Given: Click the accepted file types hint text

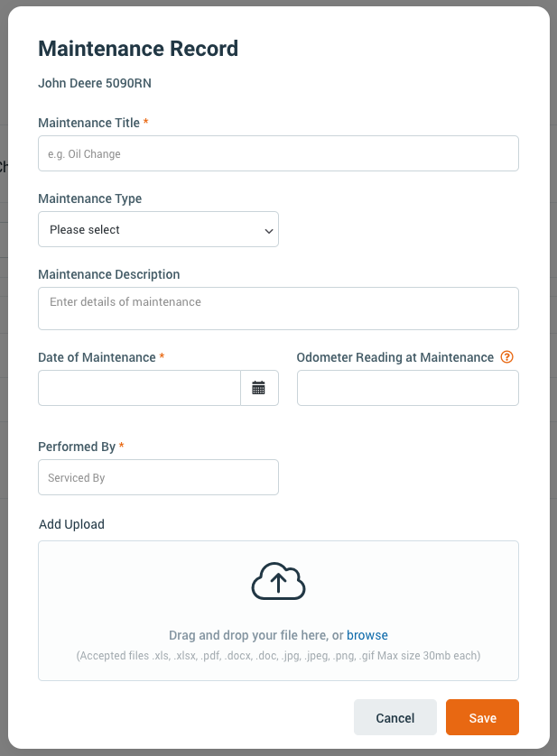Looking at the screenshot, I should pyautogui.click(x=278, y=656).
